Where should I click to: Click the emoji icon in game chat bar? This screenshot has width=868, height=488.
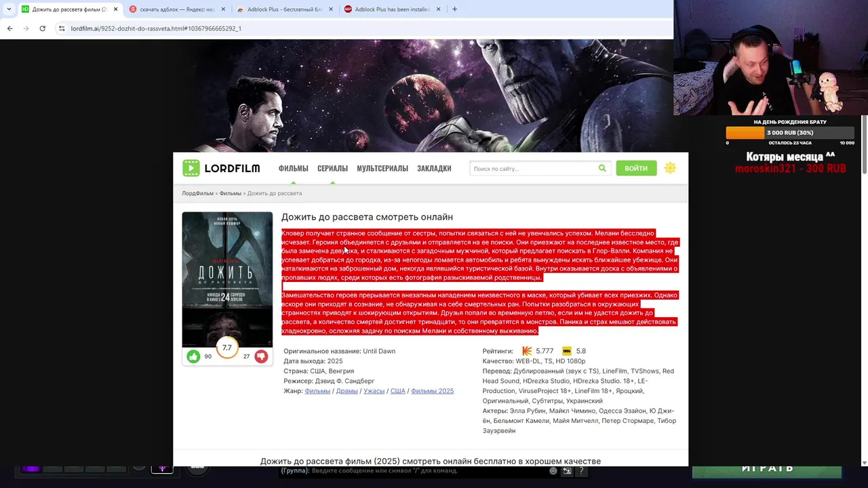pos(553,470)
